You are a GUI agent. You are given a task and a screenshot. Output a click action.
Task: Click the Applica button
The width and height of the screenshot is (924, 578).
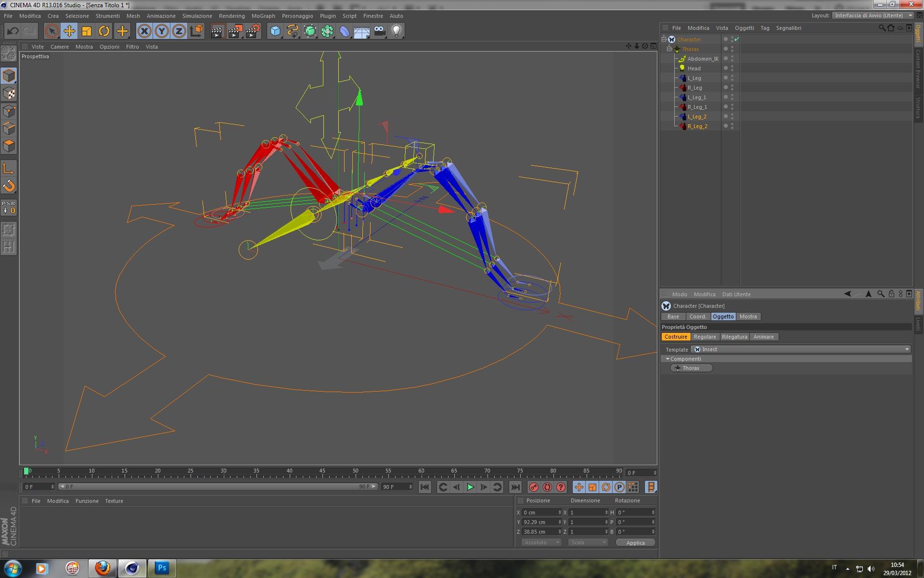pyautogui.click(x=635, y=542)
